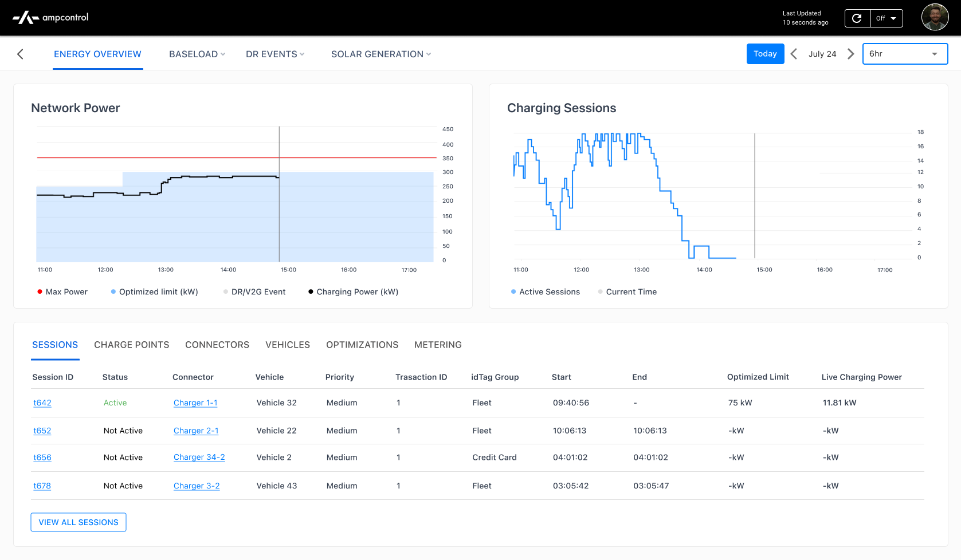This screenshot has height=560, width=961.
Task: Switch to the VEHICLES tab
Action: point(288,345)
